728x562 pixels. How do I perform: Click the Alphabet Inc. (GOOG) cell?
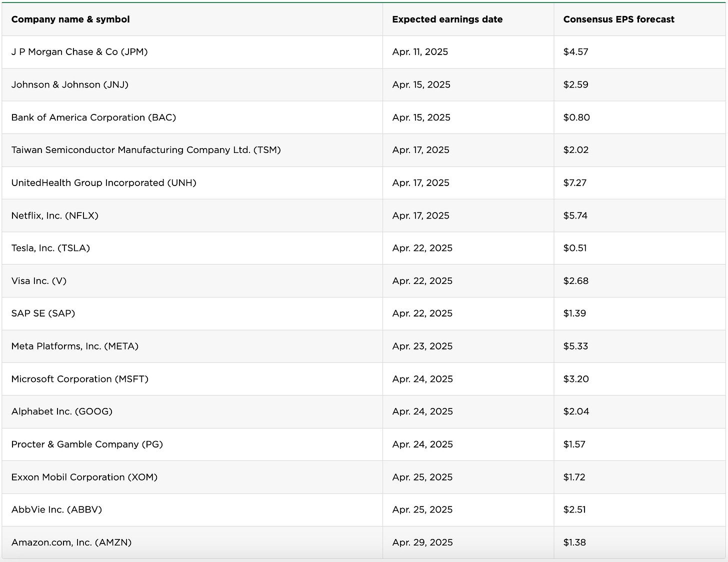62,411
